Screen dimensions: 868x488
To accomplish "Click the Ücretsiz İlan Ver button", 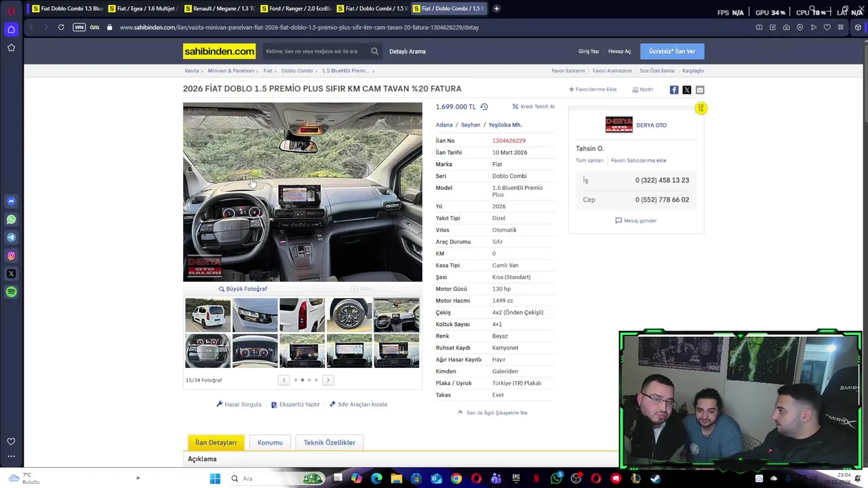I will (672, 52).
